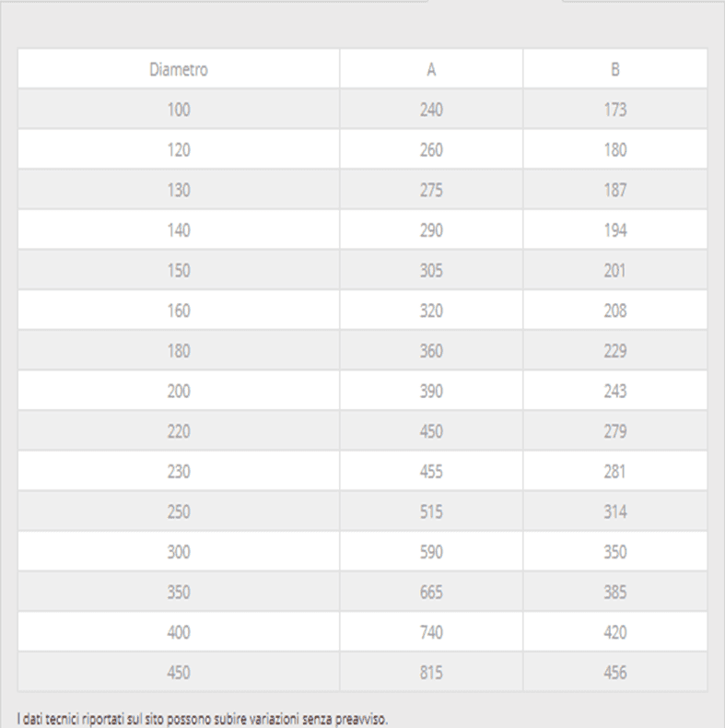
Task: Click the A value 515 cell
Action: (431, 511)
